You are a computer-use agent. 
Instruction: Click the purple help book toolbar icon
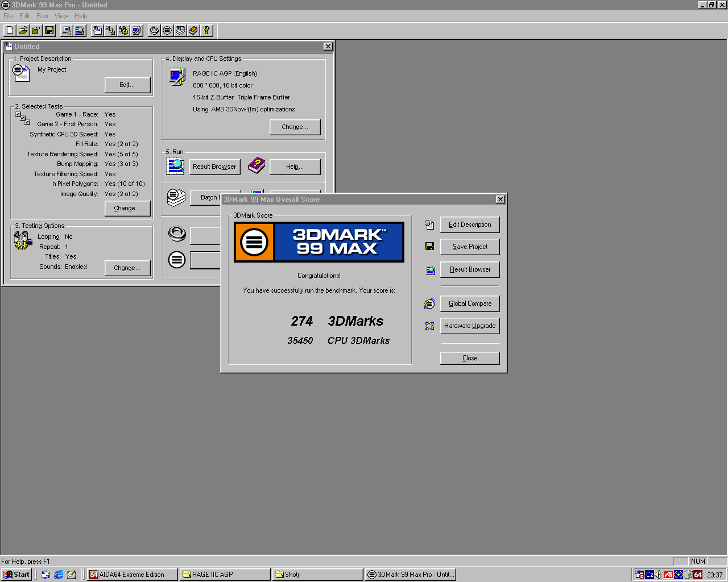193,30
